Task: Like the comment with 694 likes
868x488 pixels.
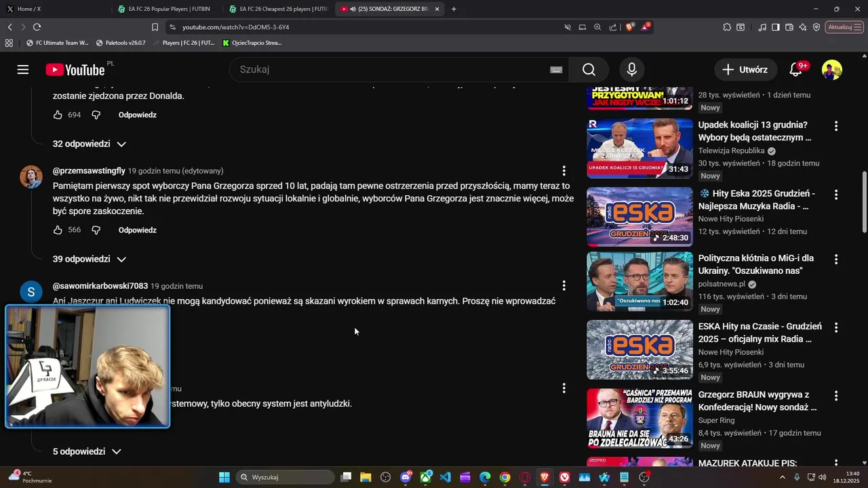Action: pyautogui.click(x=58, y=115)
